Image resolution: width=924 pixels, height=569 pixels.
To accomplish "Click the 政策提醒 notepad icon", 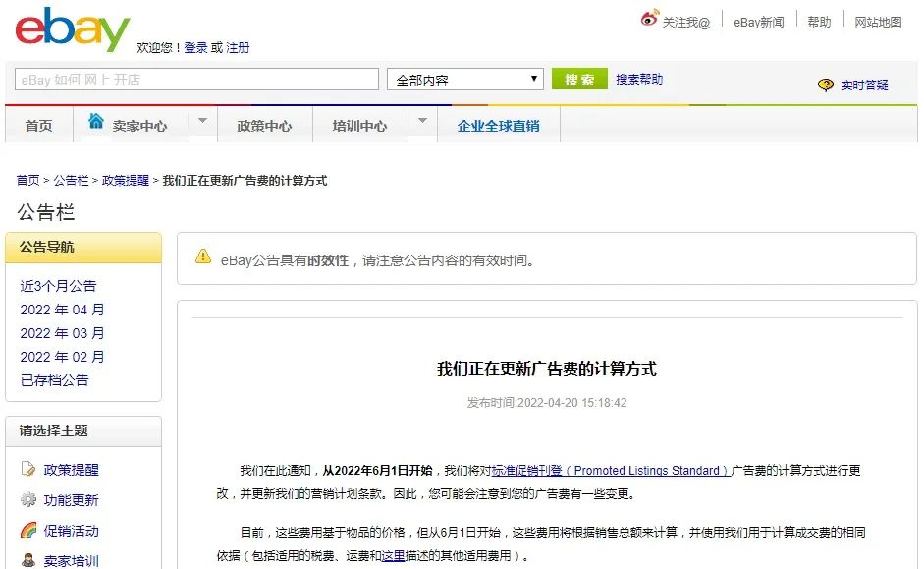I will (28, 470).
